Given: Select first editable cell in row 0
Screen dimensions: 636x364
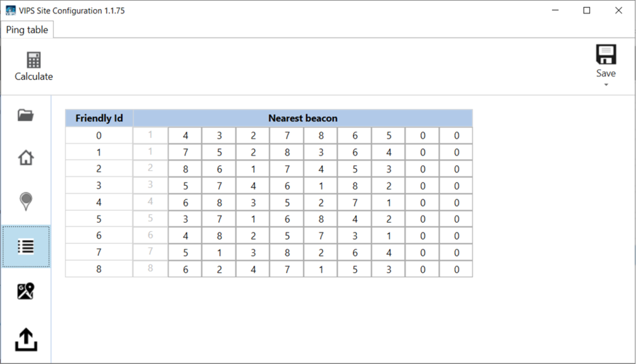Looking at the screenshot, I should (185, 136).
